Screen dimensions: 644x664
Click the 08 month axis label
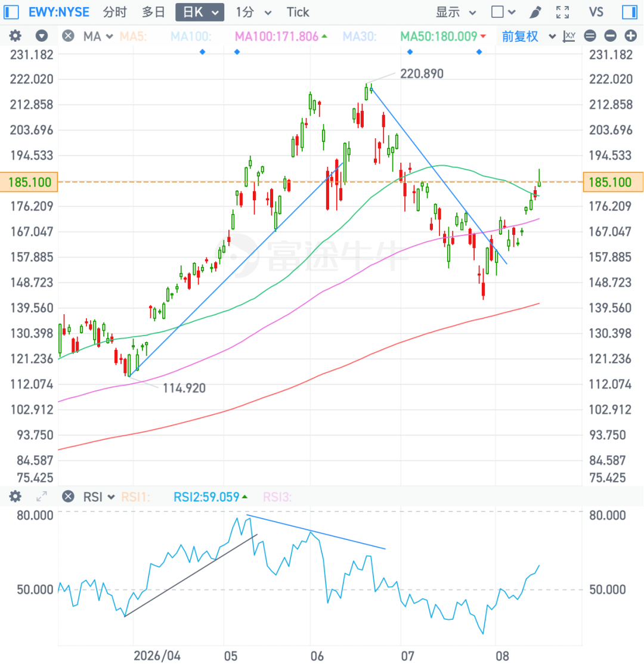point(502,656)
